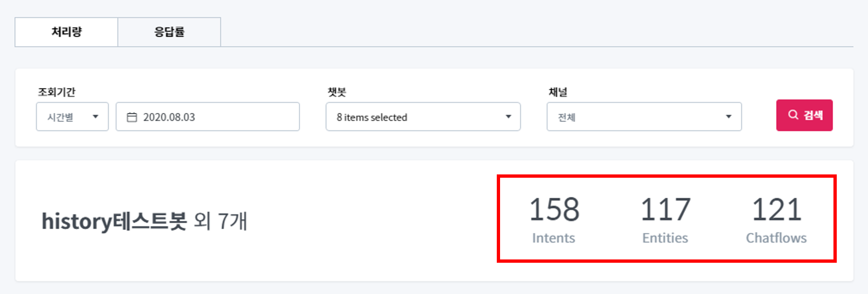Select the Chatflows label text
The width and height of the screenshot is (868, 294).
pos(776,238)
